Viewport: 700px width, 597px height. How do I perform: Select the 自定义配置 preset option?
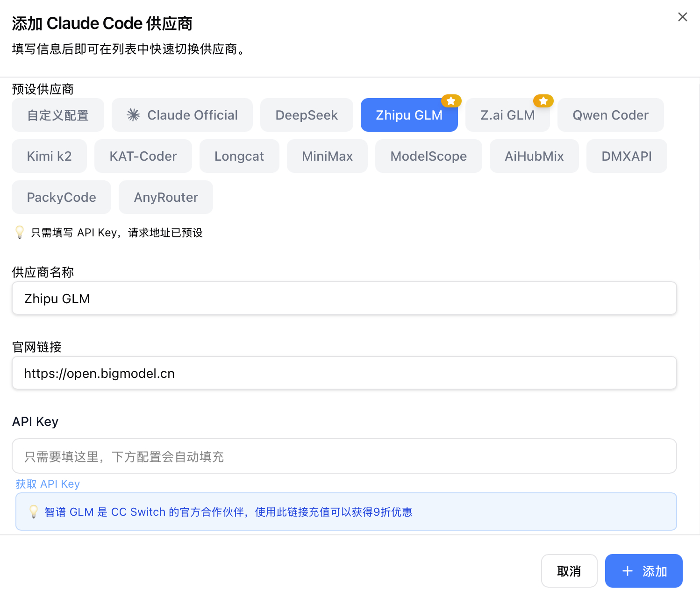(57, 115)
